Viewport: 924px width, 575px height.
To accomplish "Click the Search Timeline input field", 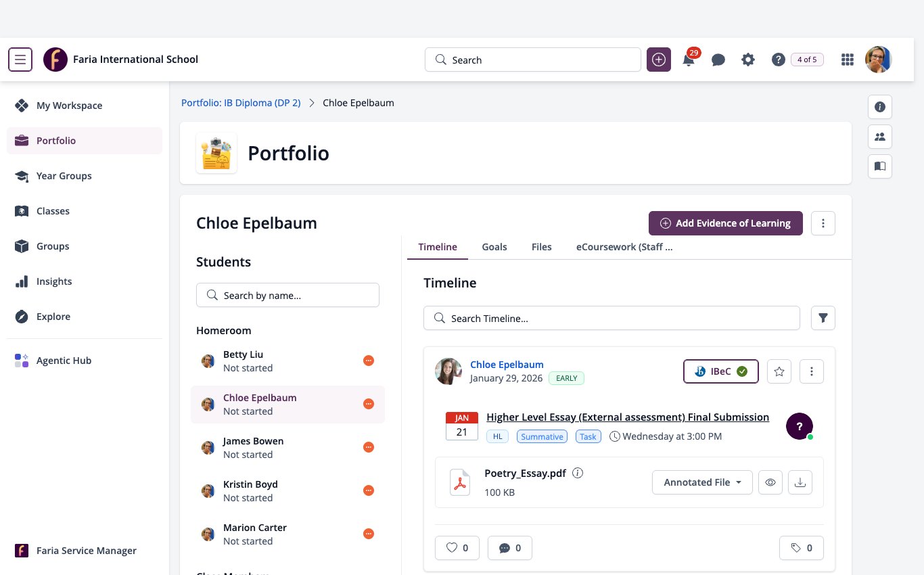I will (x=611, y=318).
